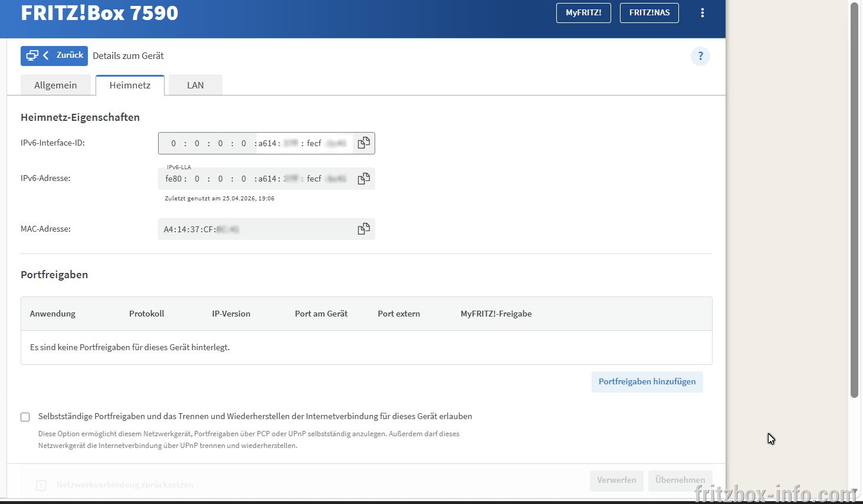Click the Übernehmen button

tap(680, 480)
